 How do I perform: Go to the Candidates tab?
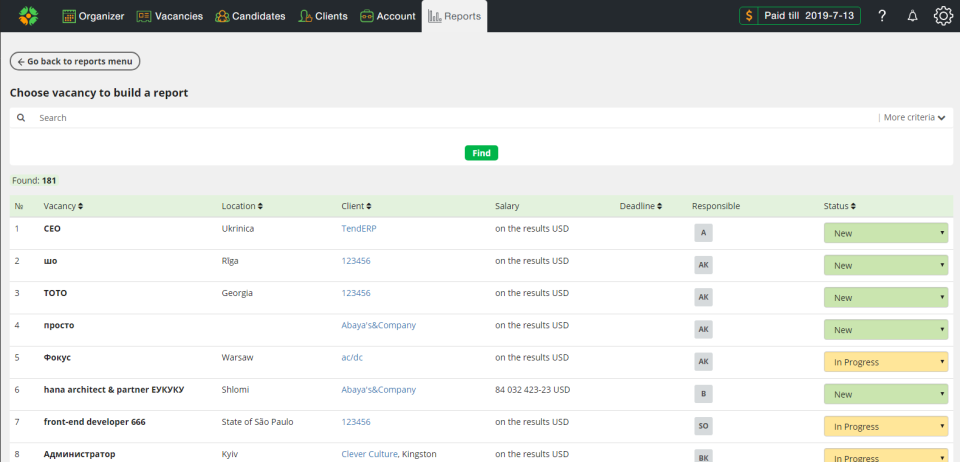(x=250, y=17)
